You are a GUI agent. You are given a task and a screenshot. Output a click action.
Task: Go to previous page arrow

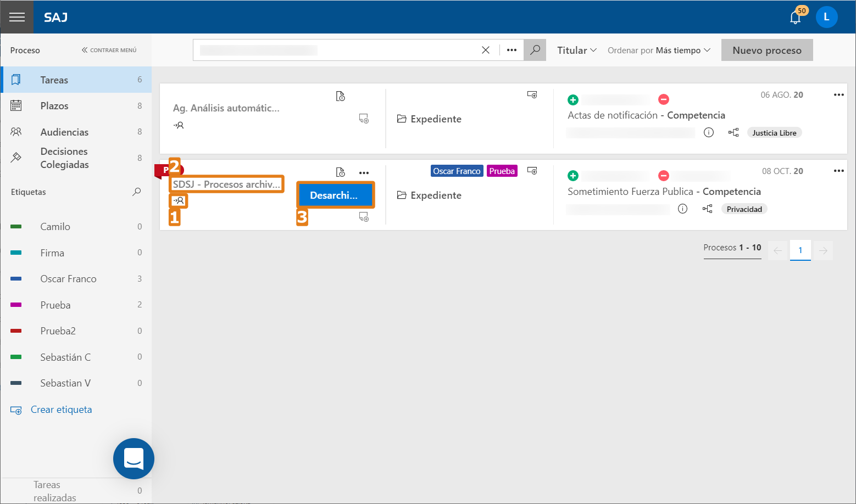pos(777,250)
